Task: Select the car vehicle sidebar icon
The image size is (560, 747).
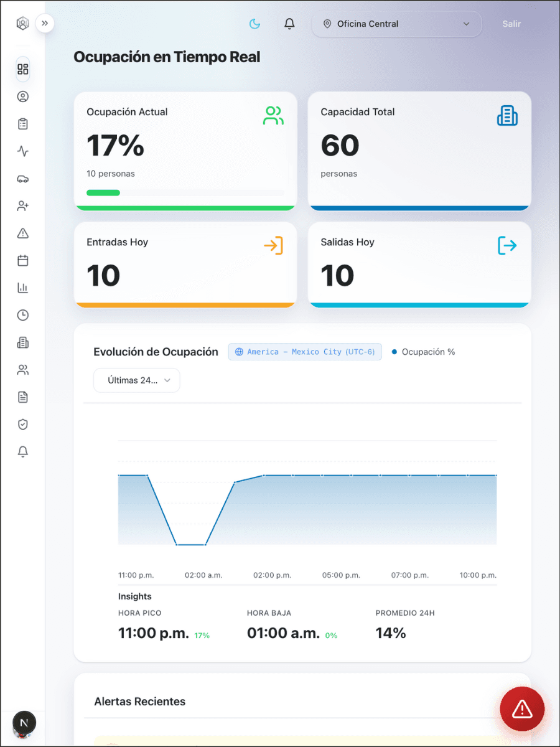Action: pos(23,179)
